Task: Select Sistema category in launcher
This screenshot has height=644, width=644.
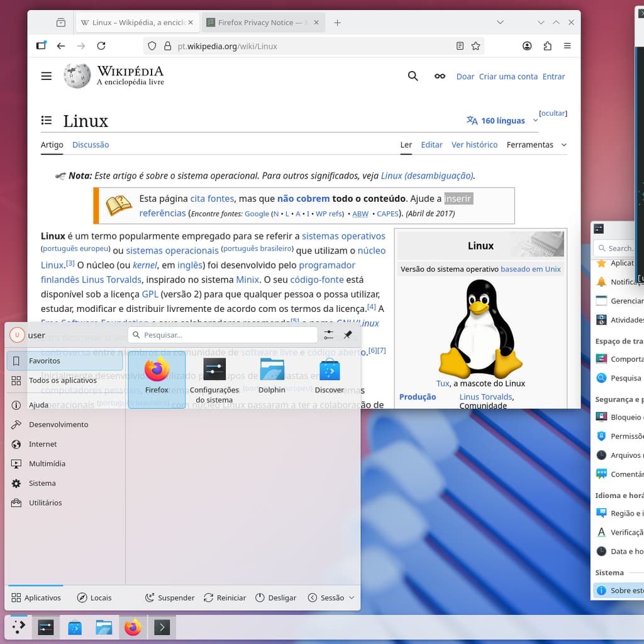Action: tap(65, 484)
